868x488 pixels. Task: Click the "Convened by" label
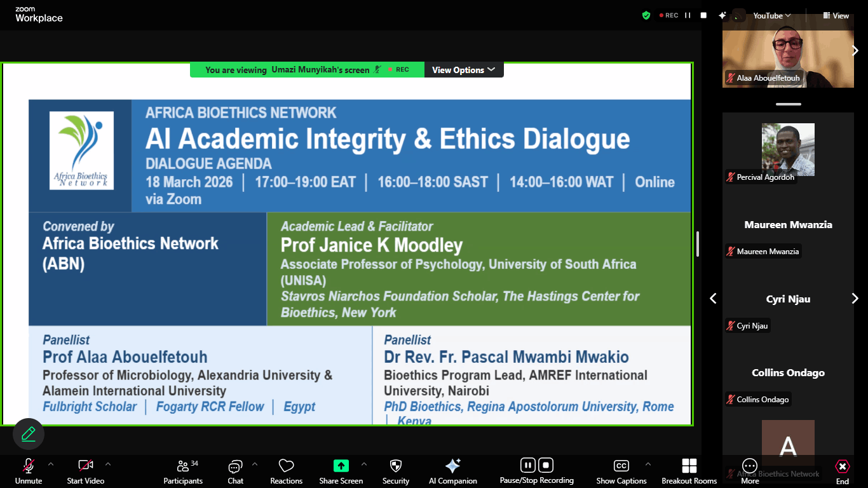tap(78, 226)
